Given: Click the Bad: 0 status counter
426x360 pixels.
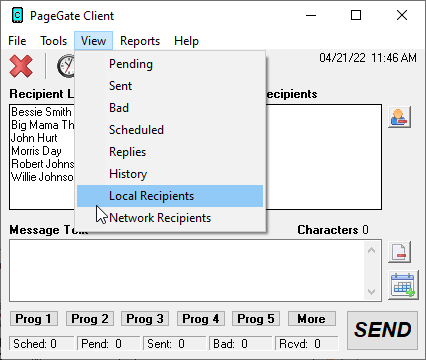Looking at the screenshot, I should [240, 343].
